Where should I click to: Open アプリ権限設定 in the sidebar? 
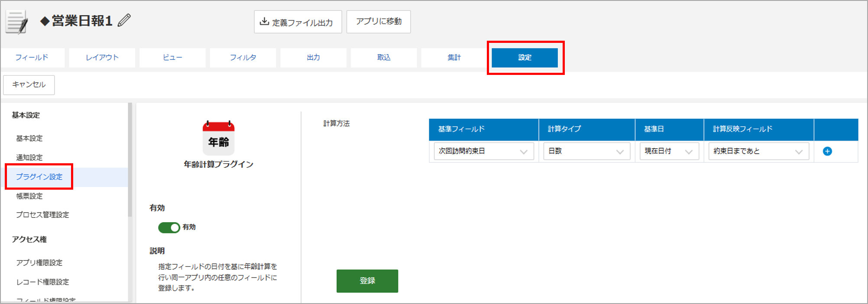click(39, 263)
